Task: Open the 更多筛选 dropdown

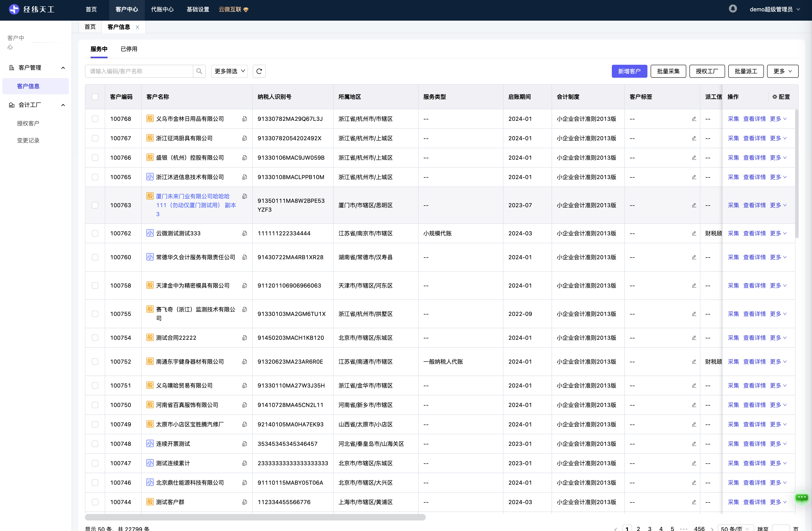Action: click(229, 71)
